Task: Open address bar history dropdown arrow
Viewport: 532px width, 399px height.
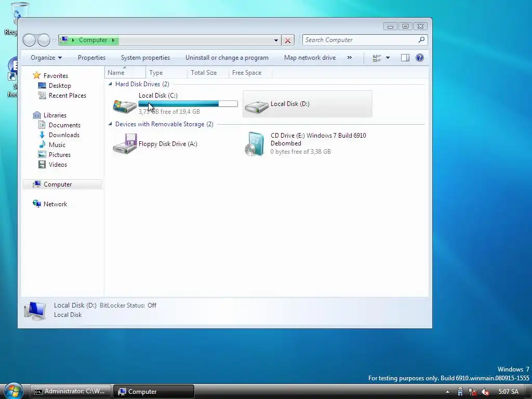Action: click(276, 41)
